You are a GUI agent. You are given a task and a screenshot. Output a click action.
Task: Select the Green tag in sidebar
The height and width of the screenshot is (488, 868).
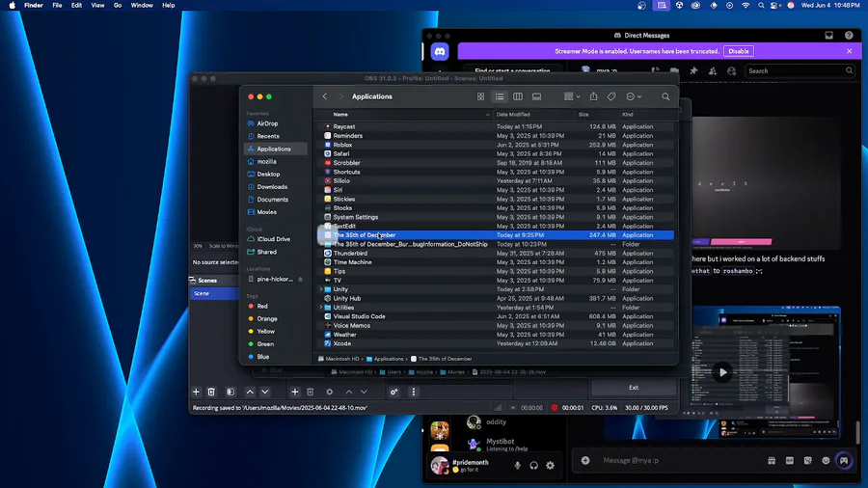coord(265,344)
